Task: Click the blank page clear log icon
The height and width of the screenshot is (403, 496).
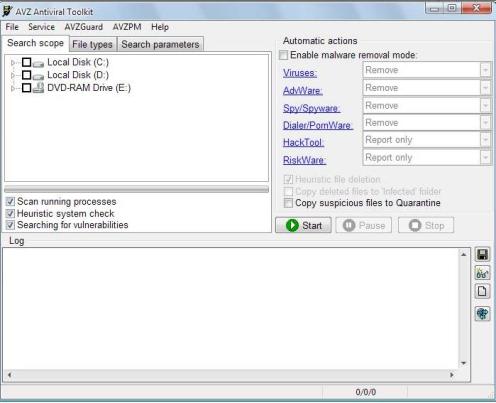Action: pos(482,291)
